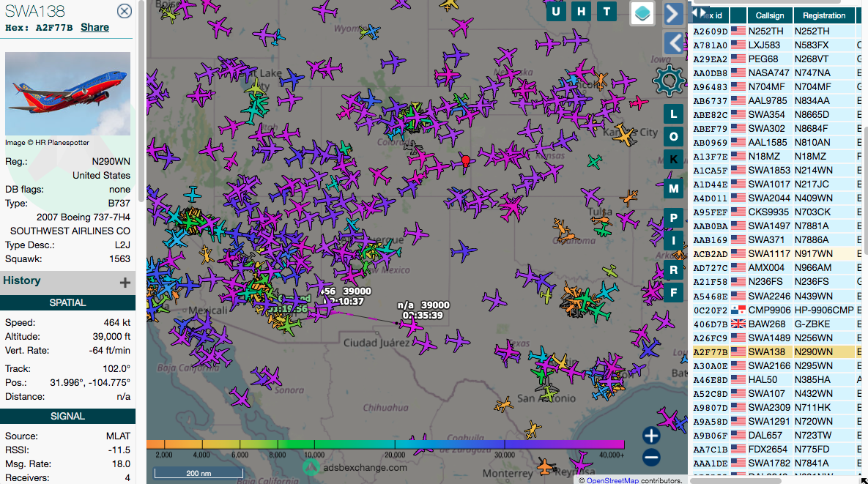Click the 200 nm scale bar
The image size is (868, 484).
coord(199,473)
